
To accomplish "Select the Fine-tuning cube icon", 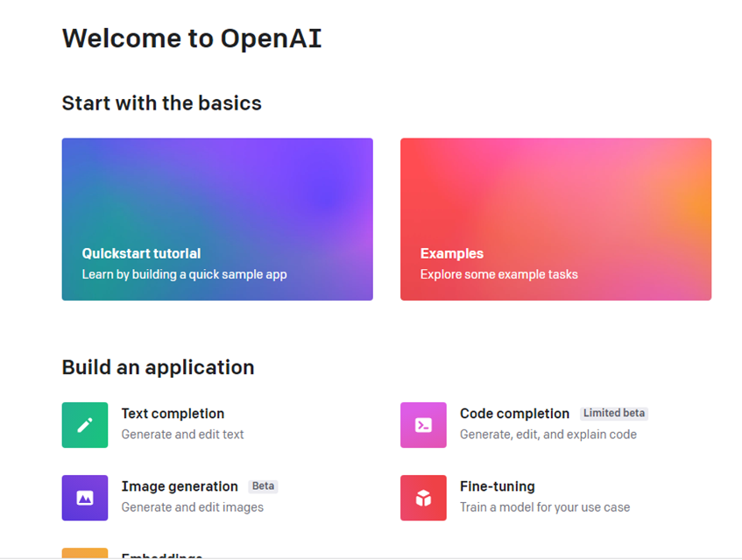I will coord(423,498).
